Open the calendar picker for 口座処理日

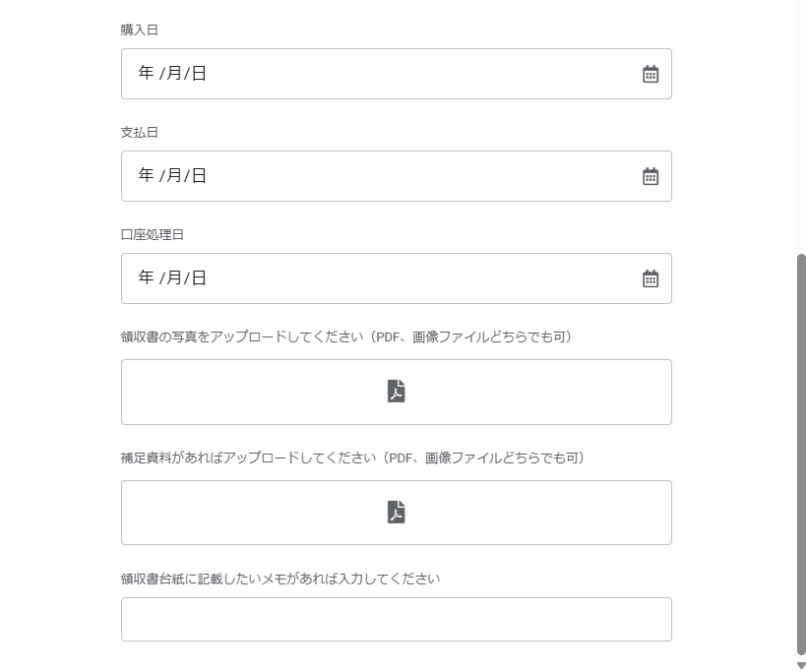click(x=651, y=278)
